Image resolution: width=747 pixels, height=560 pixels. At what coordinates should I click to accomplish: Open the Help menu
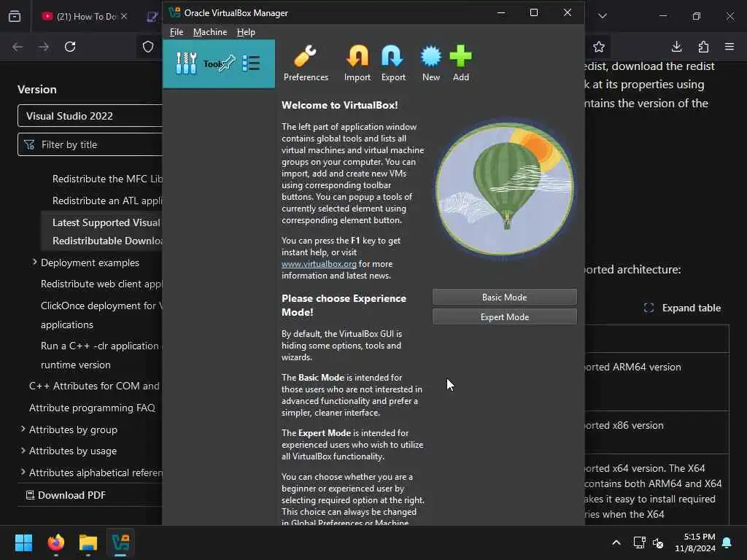(x=246, y=32)
